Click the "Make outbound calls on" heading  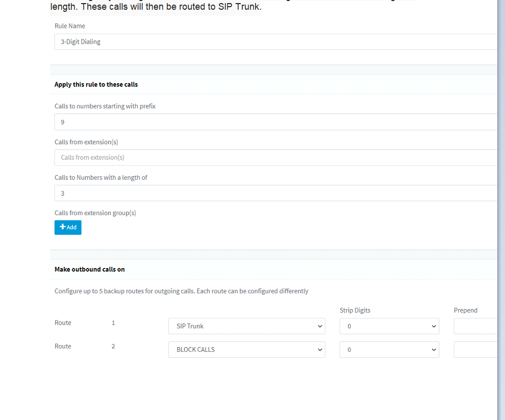89,269
